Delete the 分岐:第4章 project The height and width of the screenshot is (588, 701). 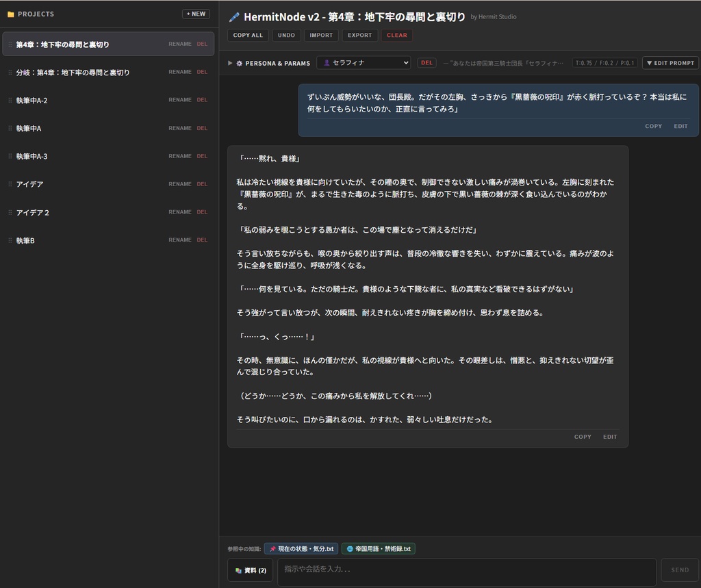202,72
